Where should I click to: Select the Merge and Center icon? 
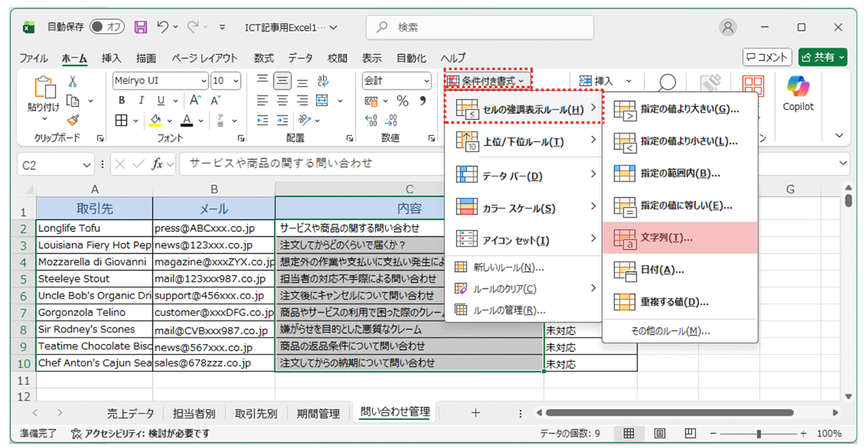tap(321, 99)
